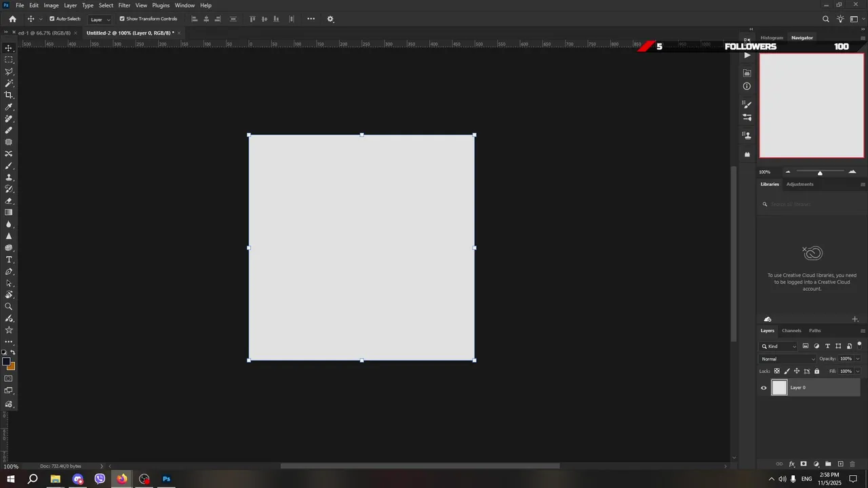Open Auto-Select Layer dropdown
Image resolution: width=868 pixels, height=488 pixels.
coord(100,19)
